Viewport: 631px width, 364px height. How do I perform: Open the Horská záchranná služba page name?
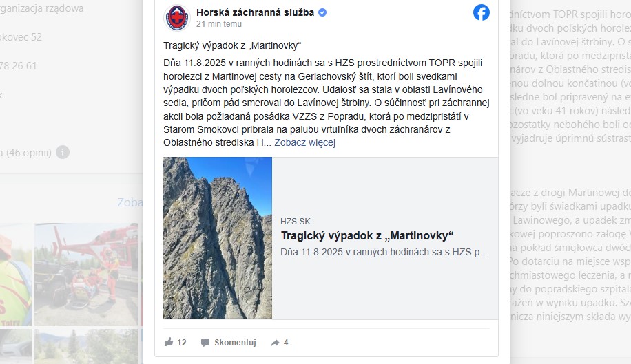pos(255,12)
